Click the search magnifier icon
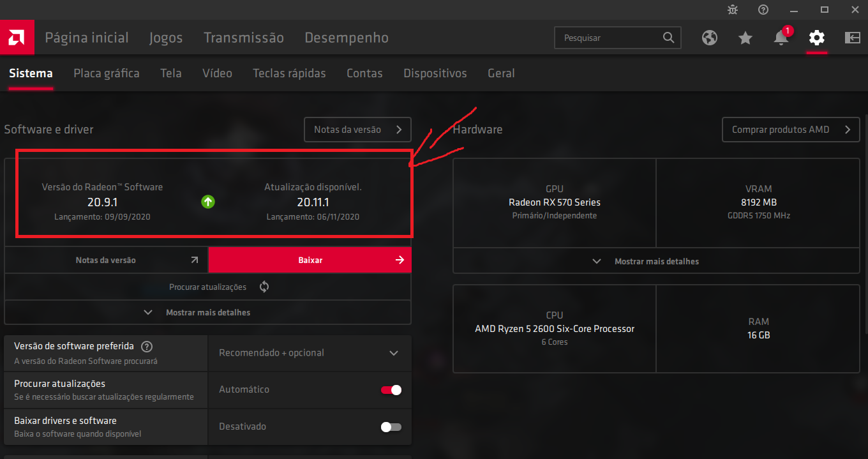Screen dimensions: 868x459 (x=668, y=38)
